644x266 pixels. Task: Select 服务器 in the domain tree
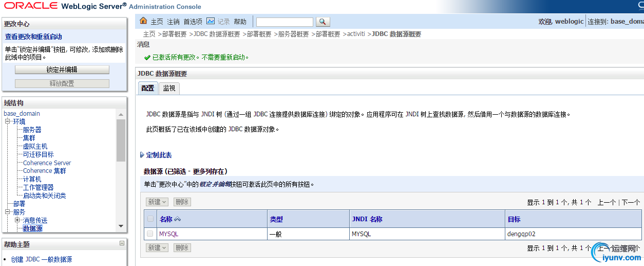(x=32, y=130)
